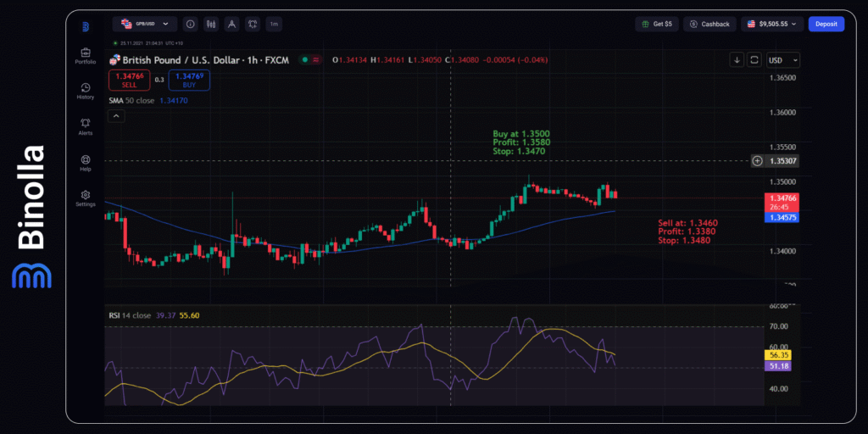The width and height of the screenshot is (868, 434).
Task: Toggle the fullscreen frame icon near USD
Action: (x=754, y=59)
